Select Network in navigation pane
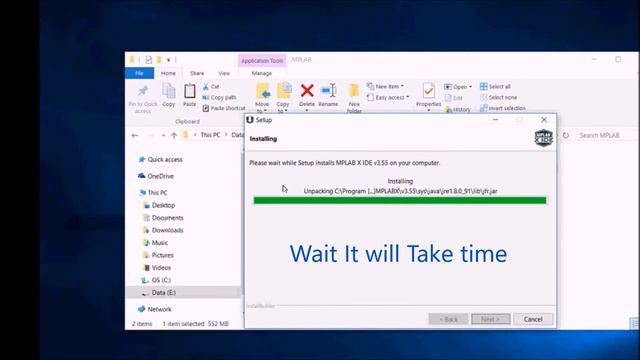 point(155,309)
